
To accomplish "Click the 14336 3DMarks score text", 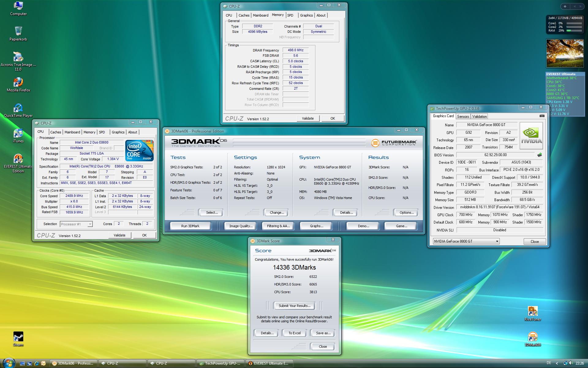I will [x=294, y=267].
